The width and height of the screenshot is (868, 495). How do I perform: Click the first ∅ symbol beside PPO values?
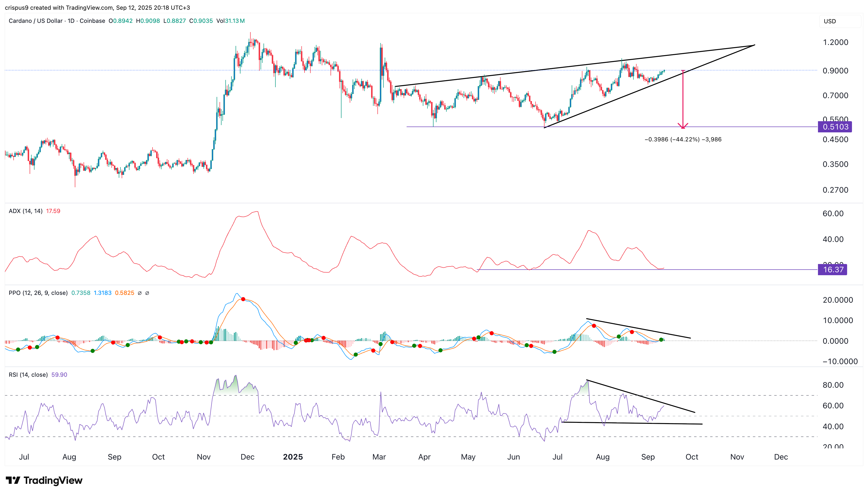tap(140, 293)
